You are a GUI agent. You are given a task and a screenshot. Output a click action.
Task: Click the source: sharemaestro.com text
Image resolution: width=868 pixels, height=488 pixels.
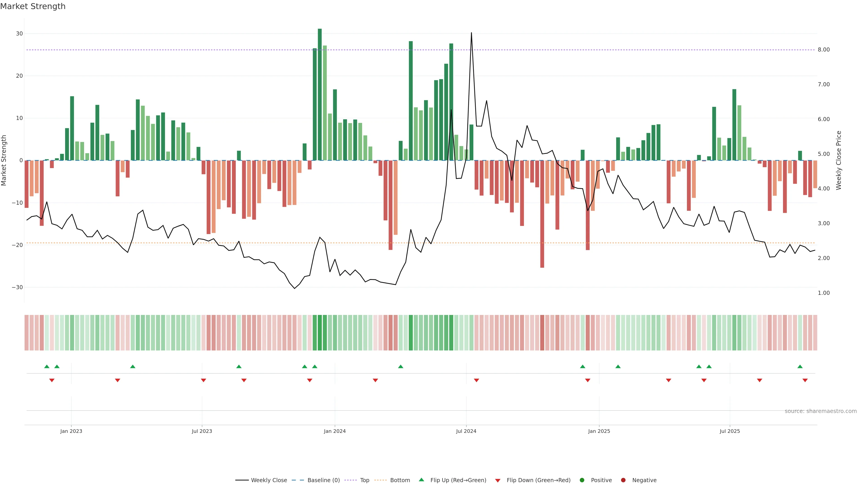[821, 411]
